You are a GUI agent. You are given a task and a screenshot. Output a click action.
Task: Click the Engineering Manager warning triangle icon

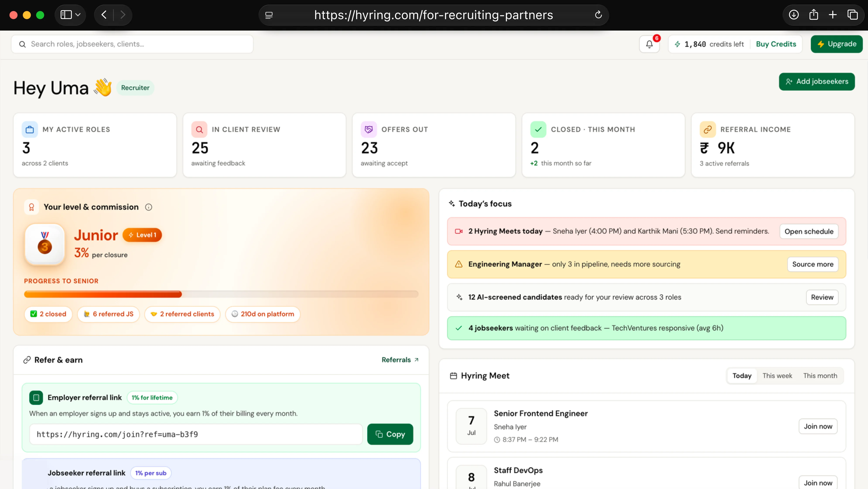coord(459,264)
